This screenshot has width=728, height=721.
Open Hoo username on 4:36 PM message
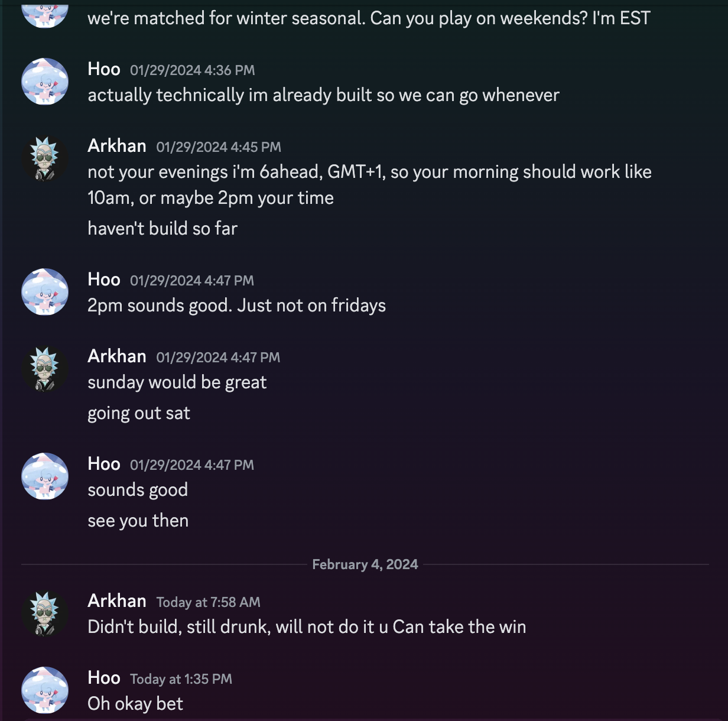coord(104,69)
